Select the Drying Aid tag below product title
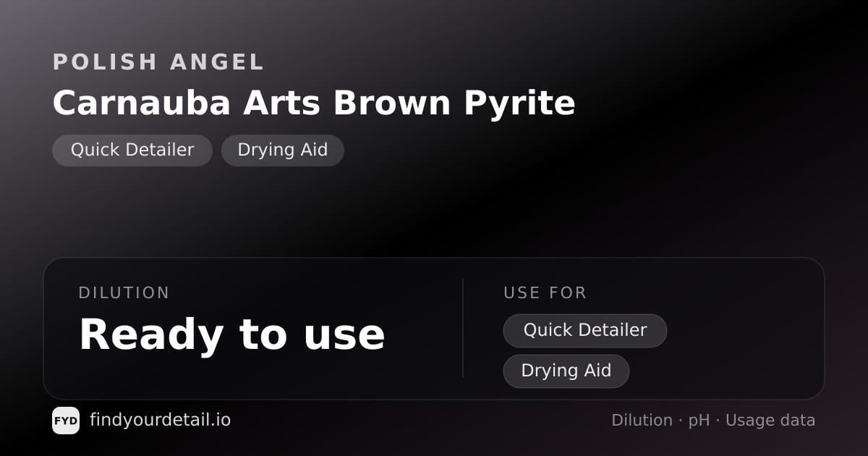Image resolution: width=868 pixels, height=456 pixels. [283, 151]
